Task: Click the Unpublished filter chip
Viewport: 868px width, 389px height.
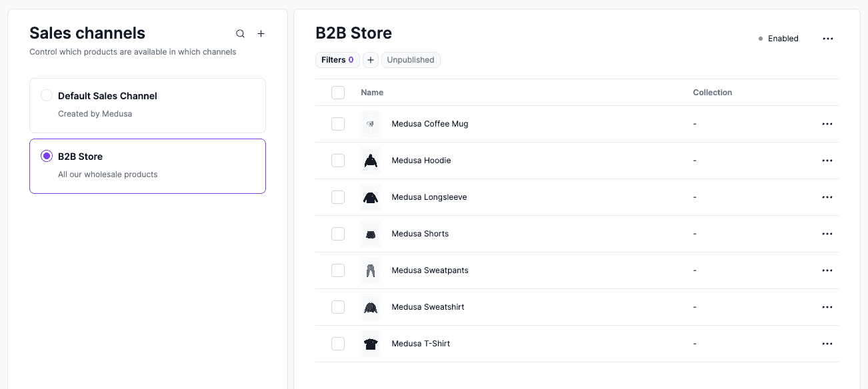Action: (x=411, y=59)
